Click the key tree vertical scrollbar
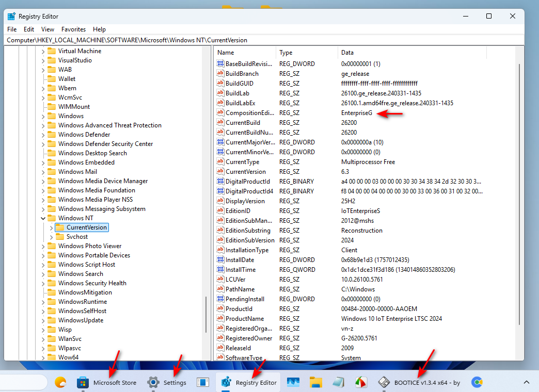The height and width of the screenshot is (392, 539). point(206,314)
